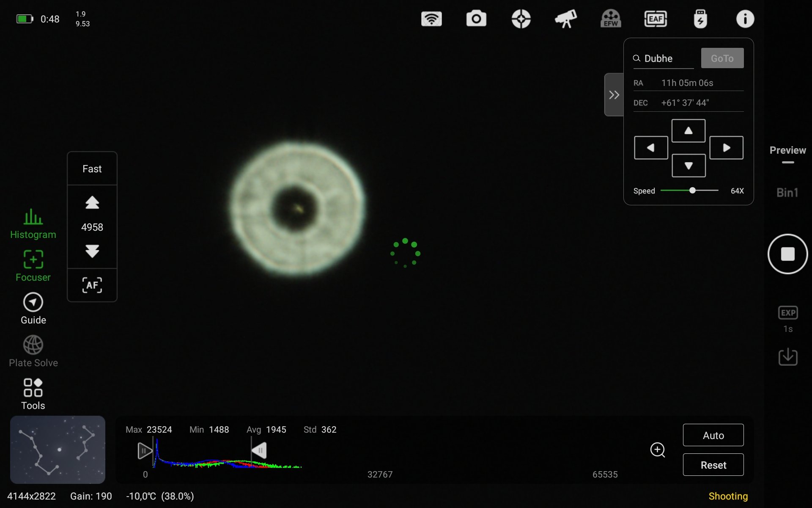Adjust the mount Speed slider
The height and width of the screenshot is (508, 812).
[x=692, y=190]
